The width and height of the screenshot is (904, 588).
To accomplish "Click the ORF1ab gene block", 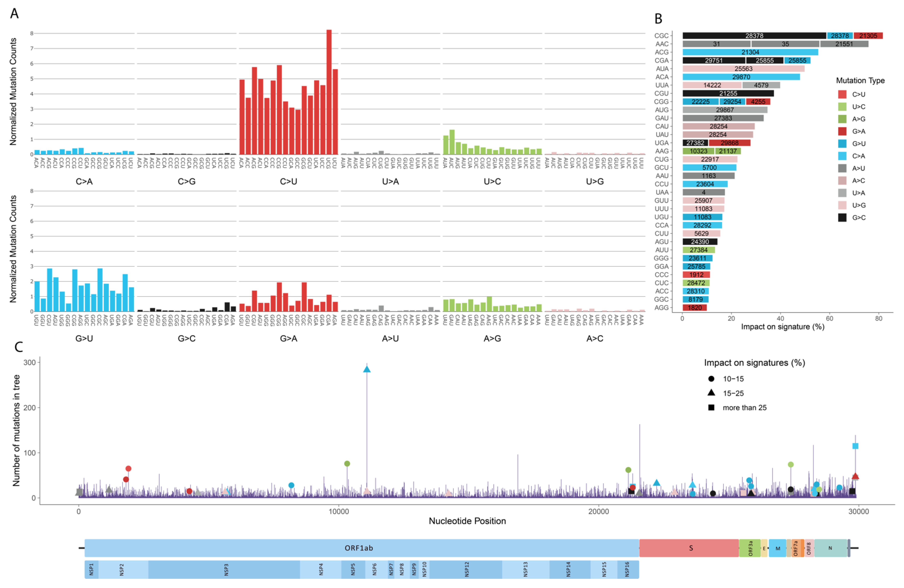I will click(359, 548).
